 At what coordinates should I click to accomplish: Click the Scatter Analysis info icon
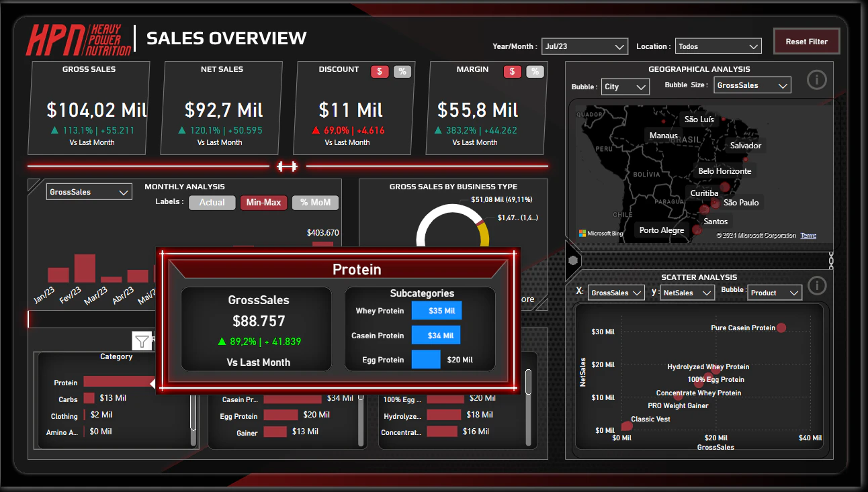click(x=816, y=286)
